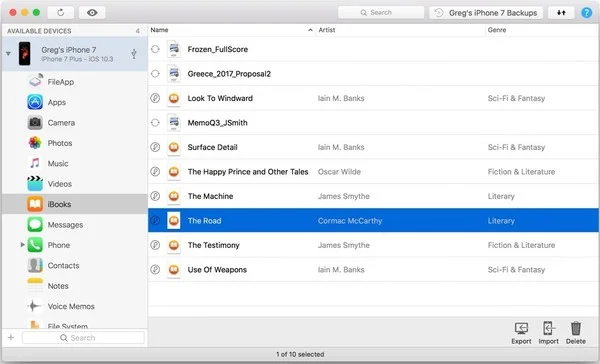The width and height of the screenshot is (600, 364).
Task: Open the Phone section icon
Action: [35, 245]
